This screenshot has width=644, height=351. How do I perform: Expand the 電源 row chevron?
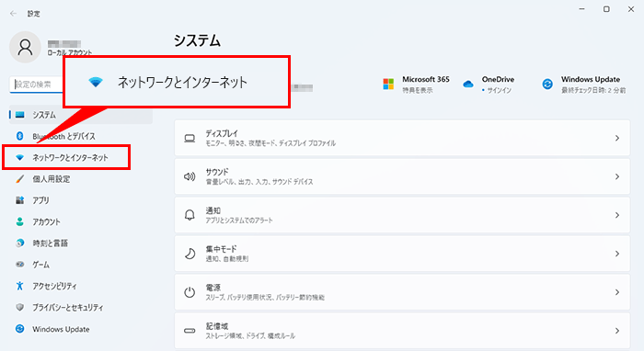617,292
